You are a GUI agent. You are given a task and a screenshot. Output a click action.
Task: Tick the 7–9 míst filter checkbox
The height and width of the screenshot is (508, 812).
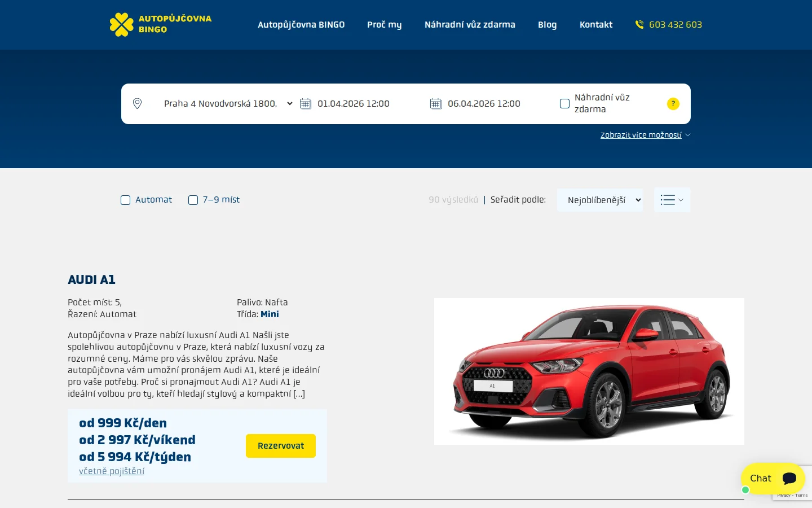[x=193, y=200]
